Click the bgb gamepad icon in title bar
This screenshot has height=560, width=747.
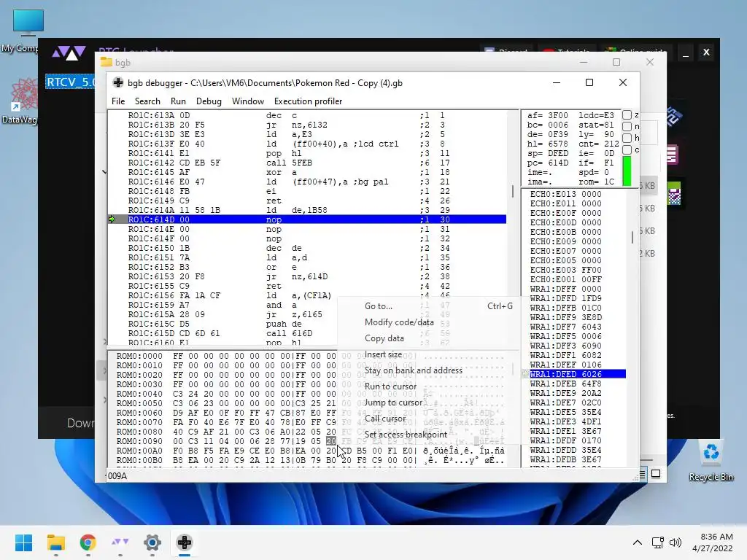click(117, 82)
